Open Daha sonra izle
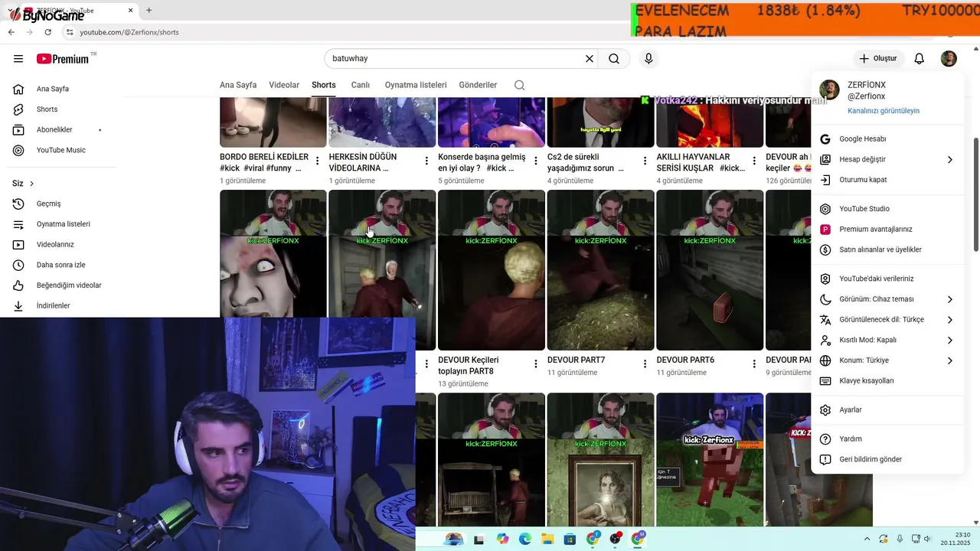Image resolution: width=980 pixels, height=551 pixels. pos(61,265)
